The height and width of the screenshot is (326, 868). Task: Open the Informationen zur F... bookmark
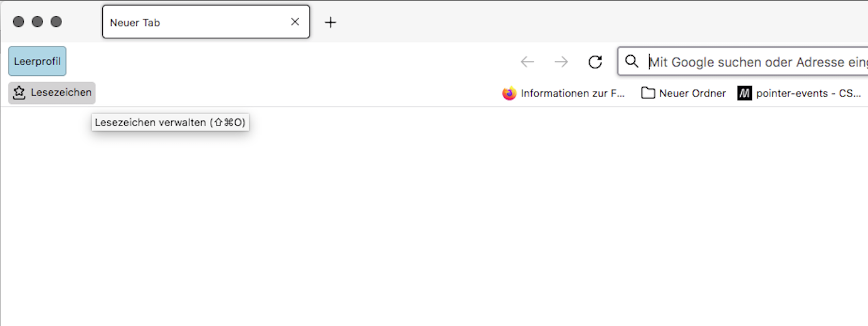tap(573, 93)
